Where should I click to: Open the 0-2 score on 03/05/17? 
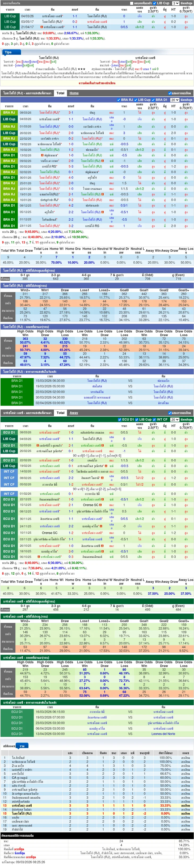click(x=75, y=22)
